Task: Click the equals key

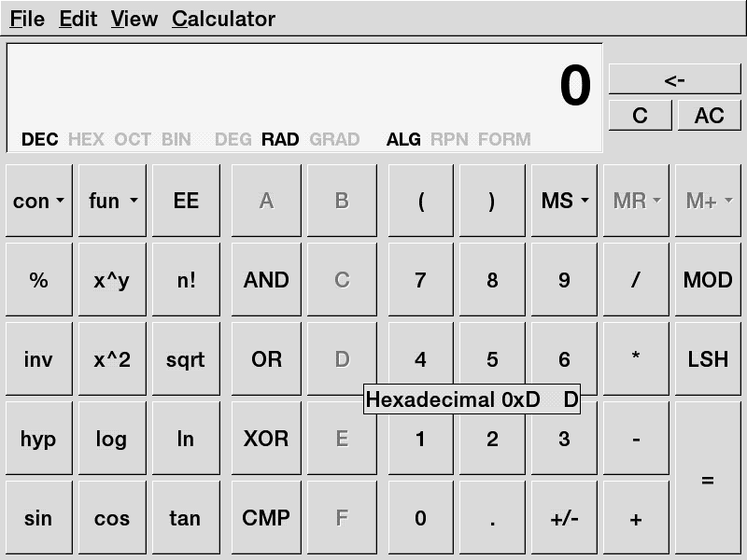Action: click(708, 479)
